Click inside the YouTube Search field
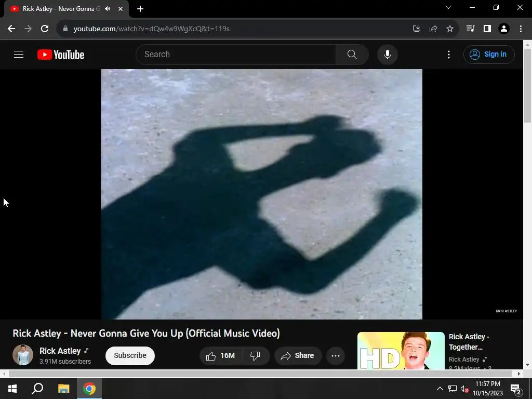Image resolution: width=532 pixels, height=399 pixels. 236,54
